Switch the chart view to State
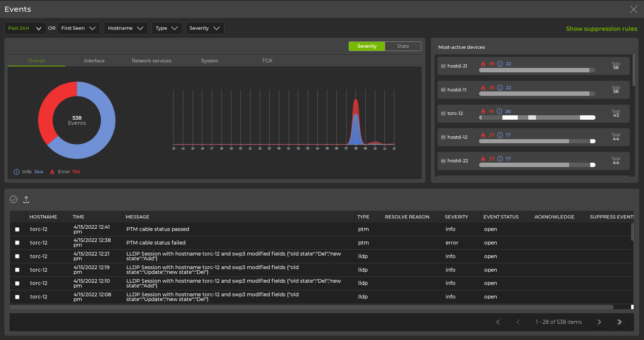 click(403, 46)
